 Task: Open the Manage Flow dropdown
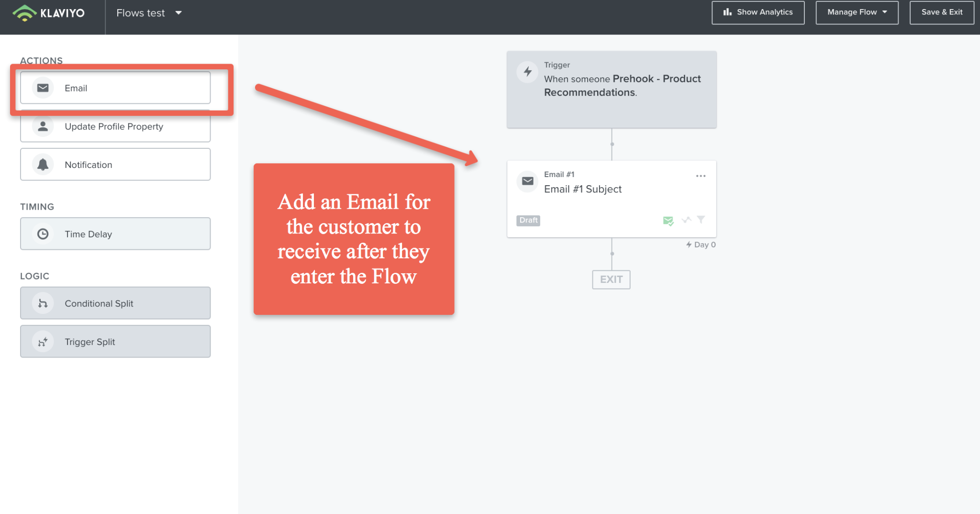click(857, 12)
